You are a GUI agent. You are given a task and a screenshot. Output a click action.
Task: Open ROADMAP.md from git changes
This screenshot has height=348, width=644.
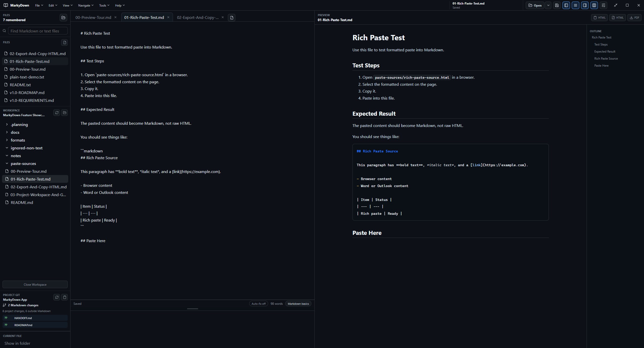point(35,325)
